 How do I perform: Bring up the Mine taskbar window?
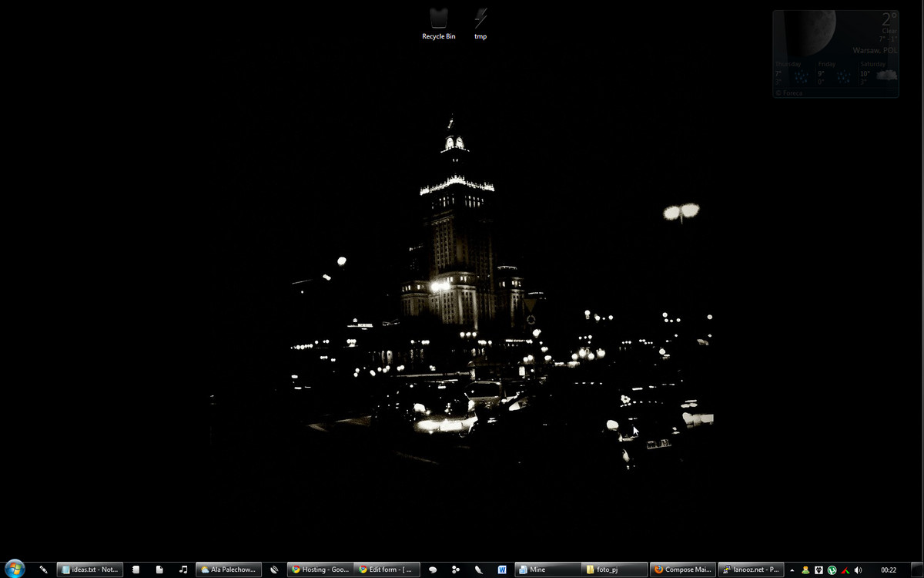click(x=547, y=570)
